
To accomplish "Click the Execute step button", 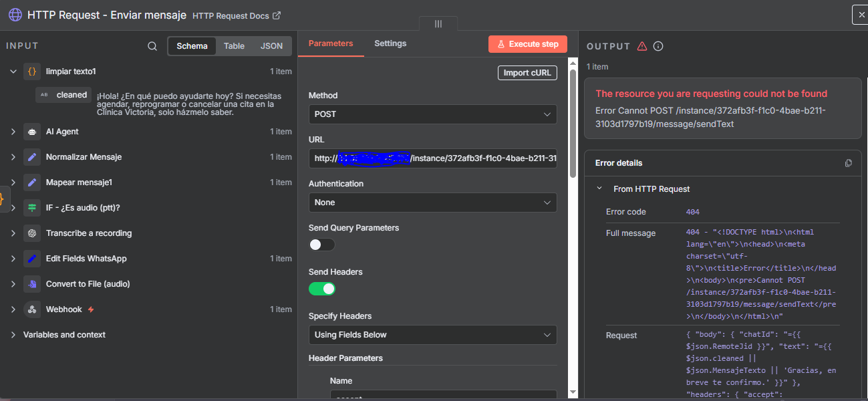I will [x=527, y=44].
